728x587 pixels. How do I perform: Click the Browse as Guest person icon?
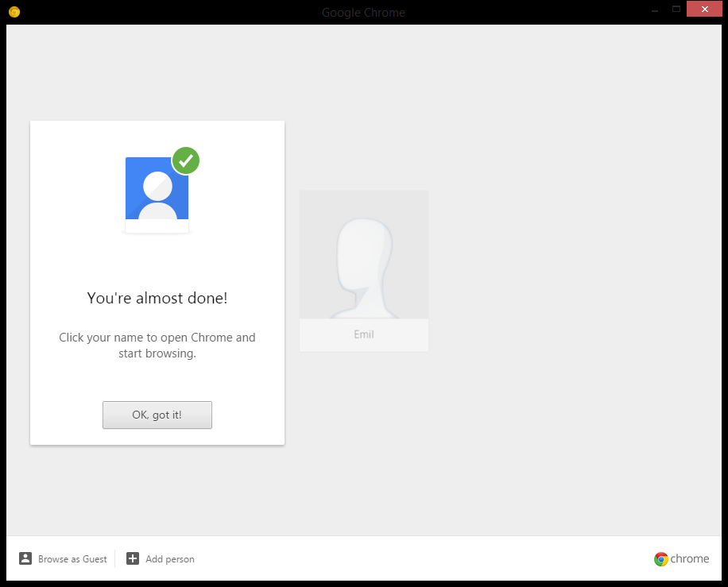pos(25,558)
